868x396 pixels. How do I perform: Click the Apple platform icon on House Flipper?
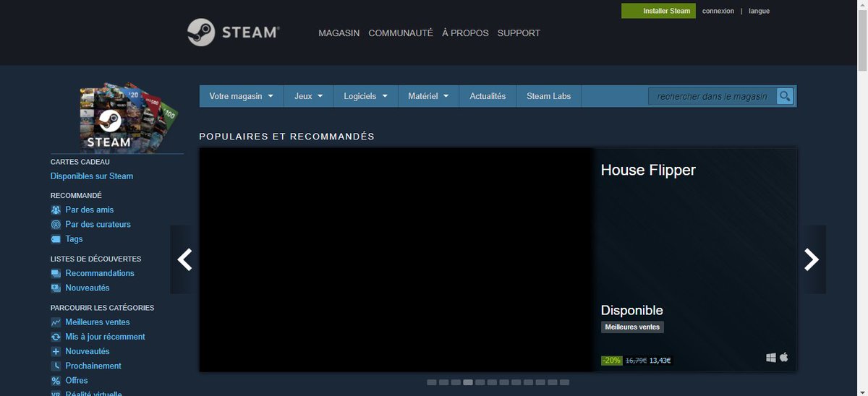click(x=783, y=358)
